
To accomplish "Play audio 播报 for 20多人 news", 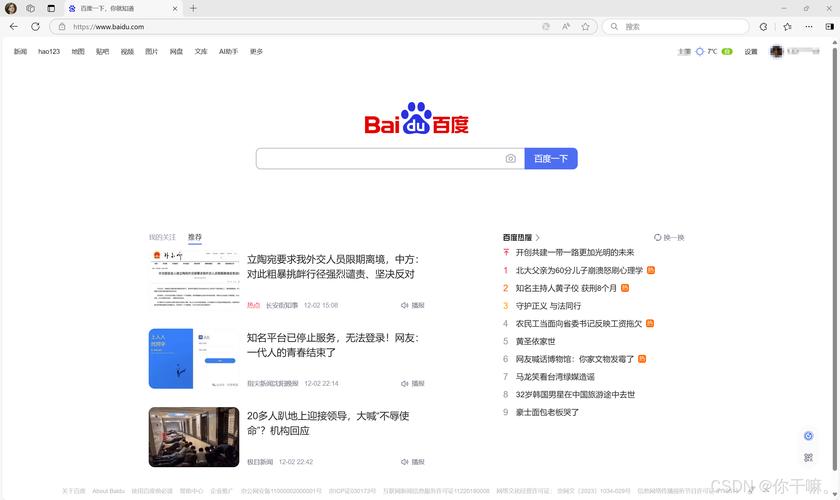I will pyautogui.click(x=412, y=461).
